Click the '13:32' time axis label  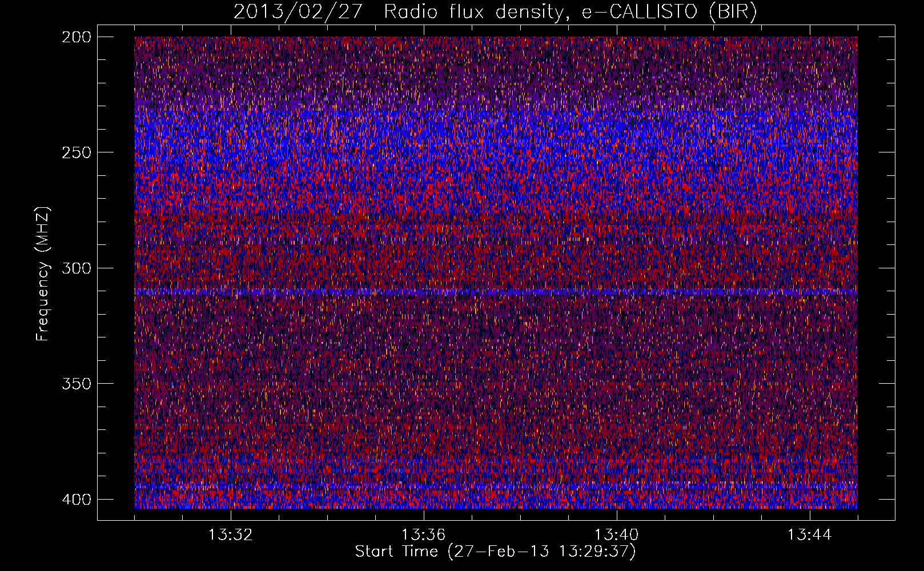pos(231,535)
